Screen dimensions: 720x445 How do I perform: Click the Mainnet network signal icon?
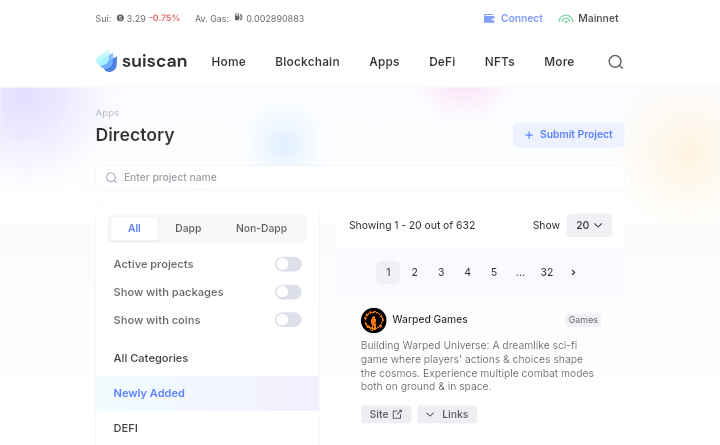tap(566, 18)
